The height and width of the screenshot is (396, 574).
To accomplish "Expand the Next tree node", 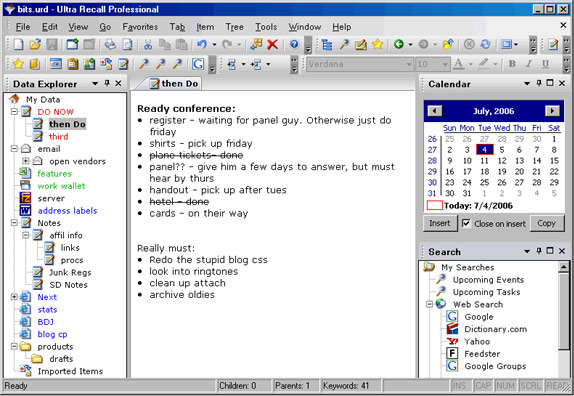I will 14,297.
